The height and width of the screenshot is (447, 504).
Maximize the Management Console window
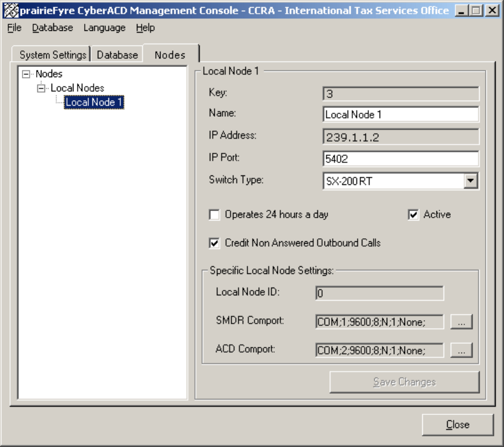[x=476, y=11]
